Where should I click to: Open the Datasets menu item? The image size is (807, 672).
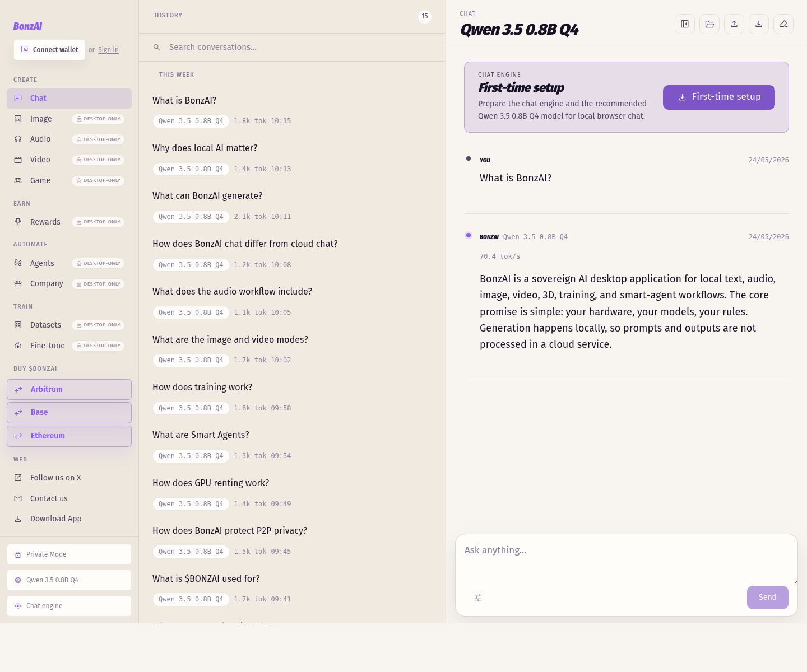pos(69,325)
